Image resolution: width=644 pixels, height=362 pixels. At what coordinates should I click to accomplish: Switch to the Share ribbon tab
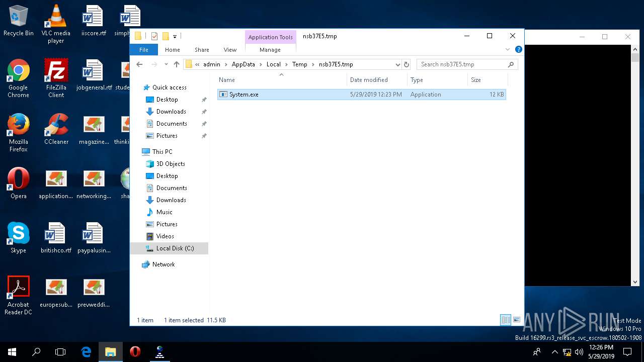click(x=202, y=50)
